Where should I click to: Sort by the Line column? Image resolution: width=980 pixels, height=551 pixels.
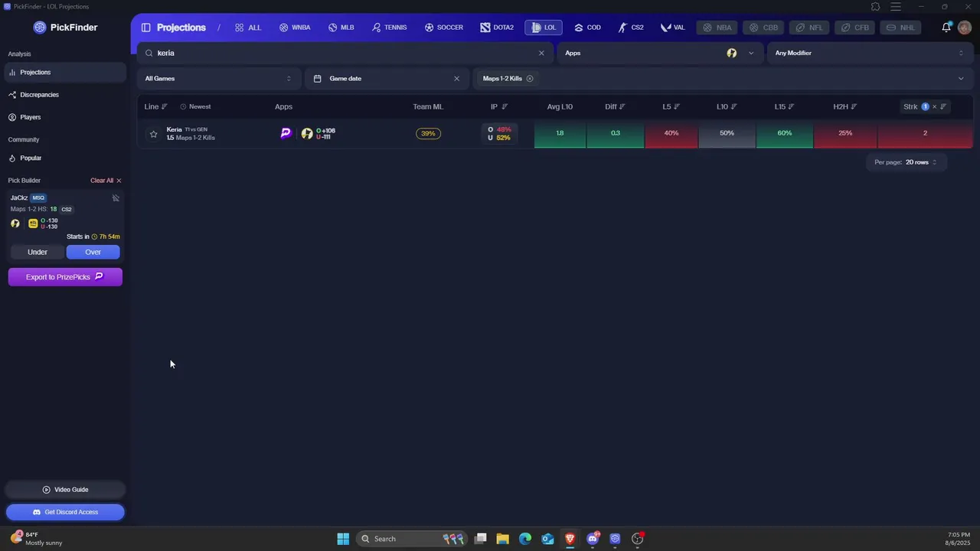[x=156, y=106]
